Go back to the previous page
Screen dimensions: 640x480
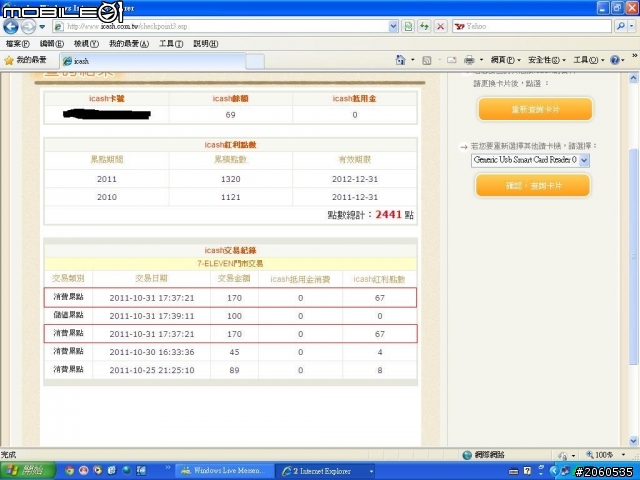tap(11, 27)
